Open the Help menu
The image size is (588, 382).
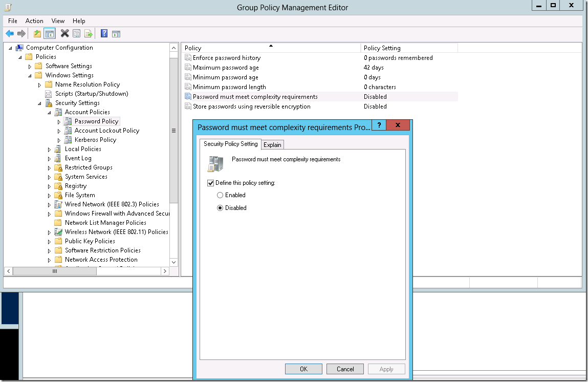pyautogui.click(x=79, y=21)
